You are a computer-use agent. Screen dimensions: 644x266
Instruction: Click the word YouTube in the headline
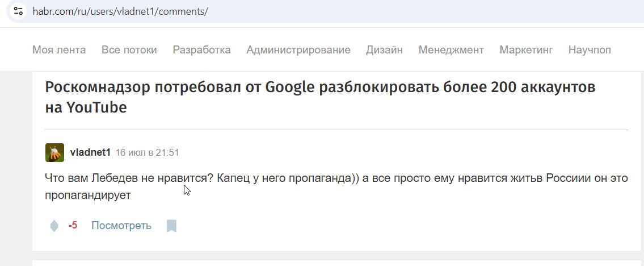pos(96,107)
